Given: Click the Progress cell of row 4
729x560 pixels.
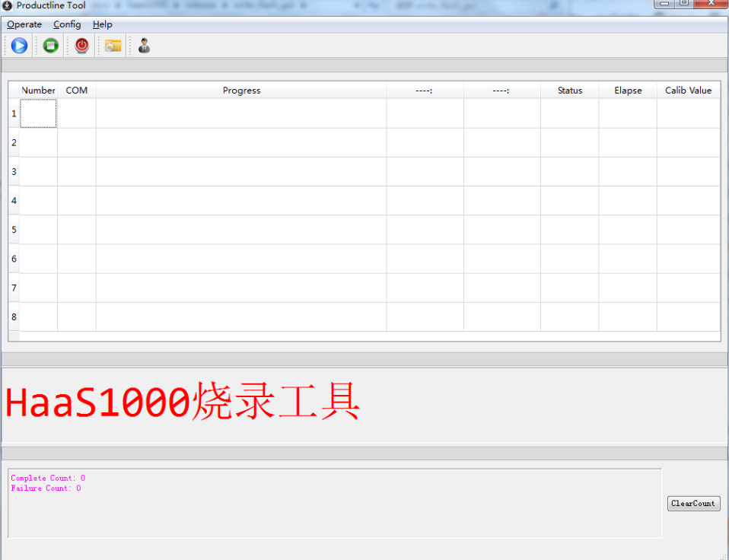Looking at the screenshot, I should (x=241, y=200).
